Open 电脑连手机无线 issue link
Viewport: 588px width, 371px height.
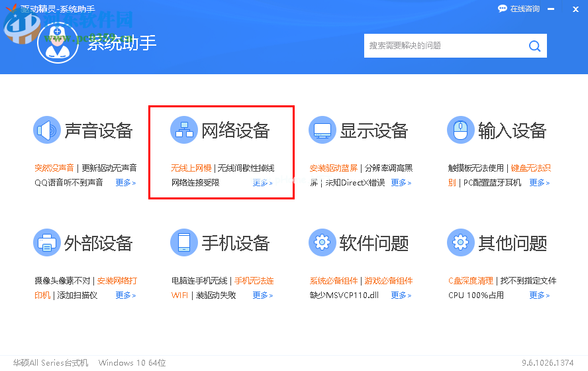point(199,281)
